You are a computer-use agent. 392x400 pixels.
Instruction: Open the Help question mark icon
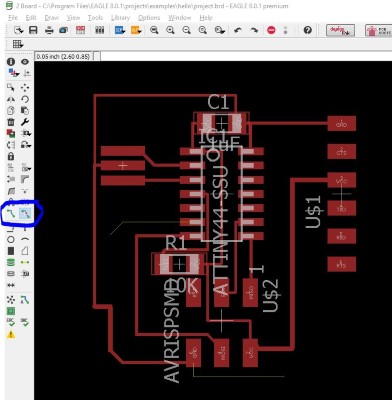click(x=307, y=30)
